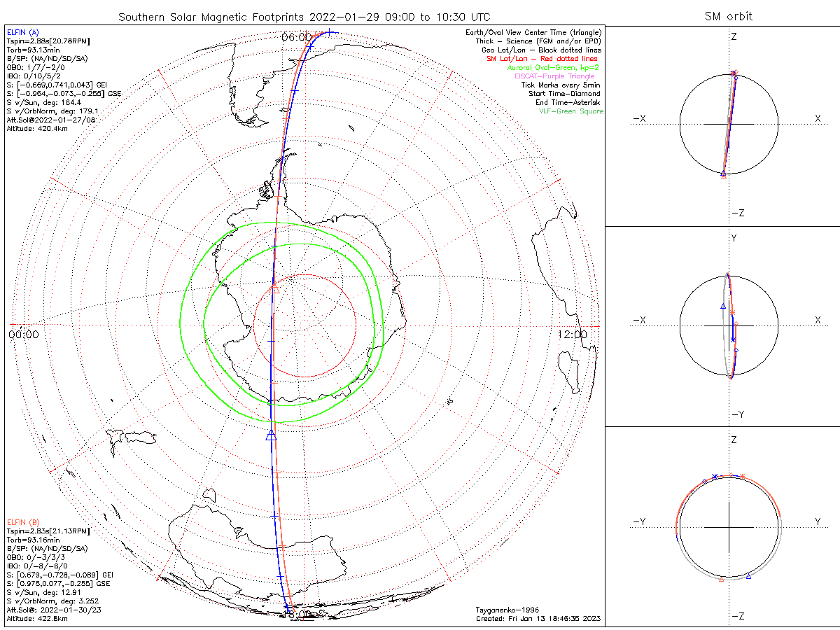Image resolution: width=840 pixels, height=630 pixels.
Task: Click 'S w/OrbNorm, deg: 3.252'
Action: 52,601
